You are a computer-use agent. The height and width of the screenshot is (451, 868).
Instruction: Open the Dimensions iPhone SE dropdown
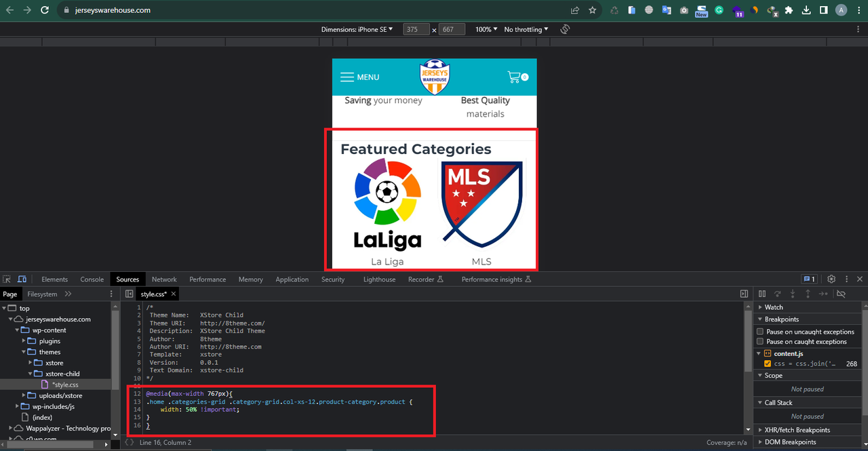point(357,29)
